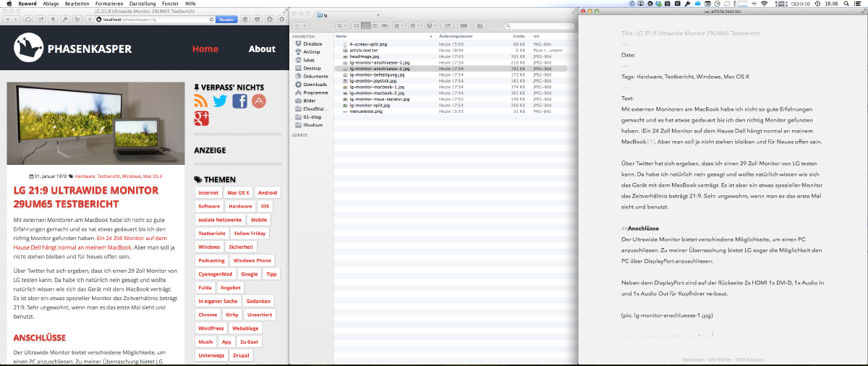Close the Finder 'lg' tab
This screenshot has width=868, height=366.
pos(378,15)
